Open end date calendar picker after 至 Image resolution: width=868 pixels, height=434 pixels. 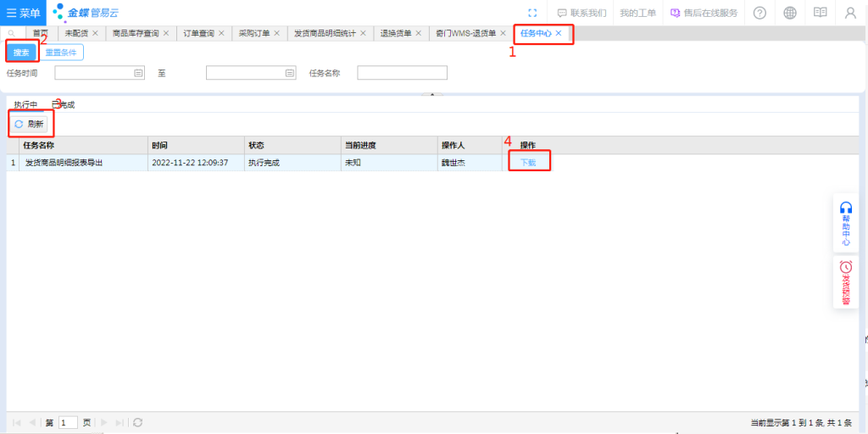(x=290, y=74)
